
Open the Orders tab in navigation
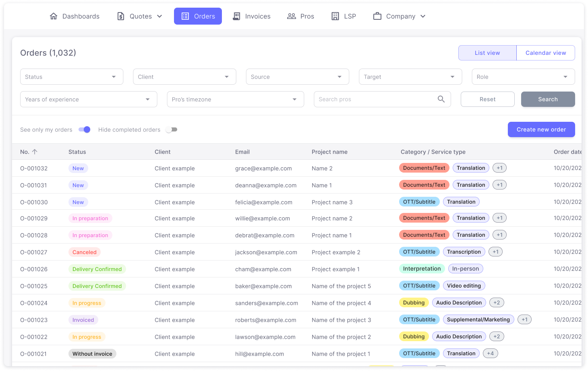pos(198,16)
